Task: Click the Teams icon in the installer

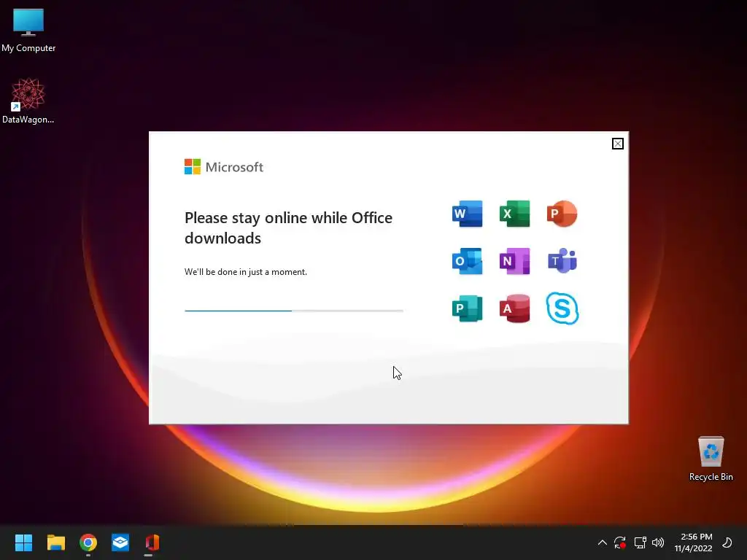Action: tap(562, 261)
